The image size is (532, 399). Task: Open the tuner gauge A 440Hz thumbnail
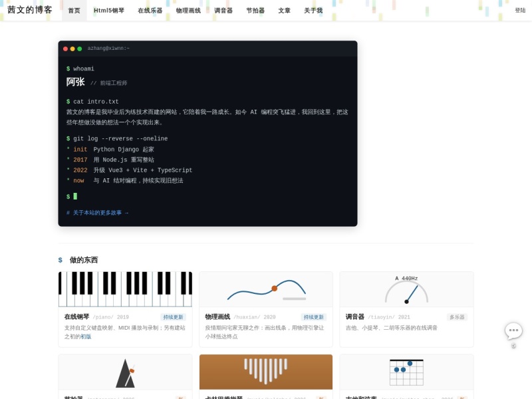[x=406, y=289]
